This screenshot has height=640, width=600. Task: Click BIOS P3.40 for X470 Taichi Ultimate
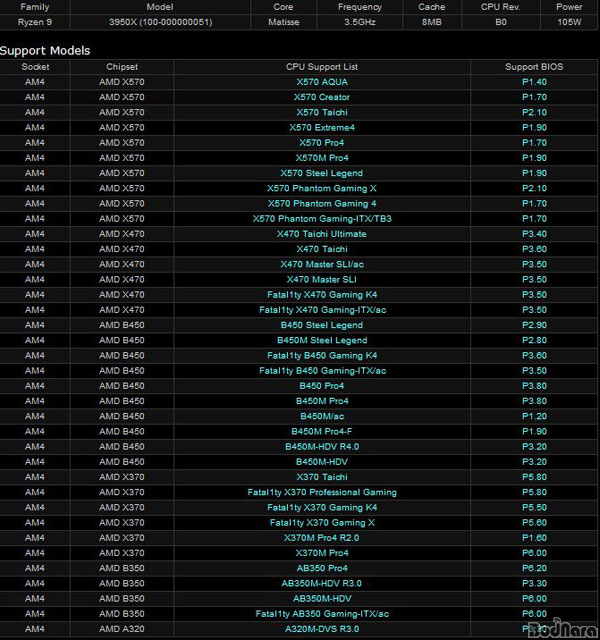[x=534, y=234]
